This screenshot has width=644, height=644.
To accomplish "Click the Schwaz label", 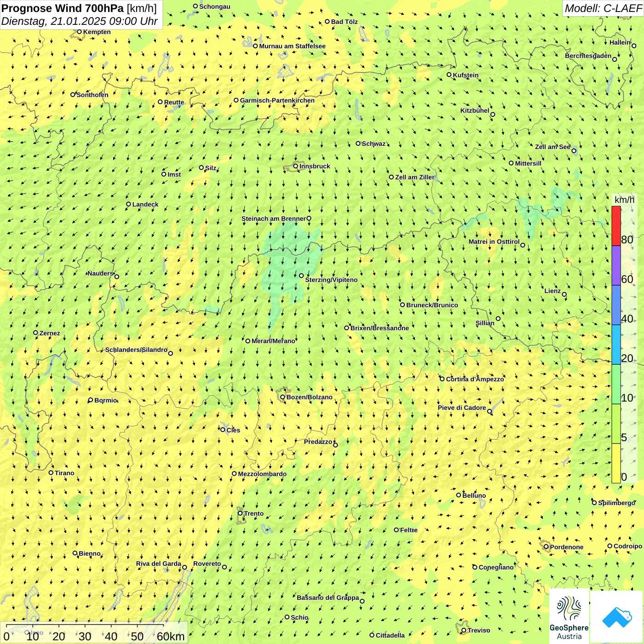I will click(x=374, y=144).
